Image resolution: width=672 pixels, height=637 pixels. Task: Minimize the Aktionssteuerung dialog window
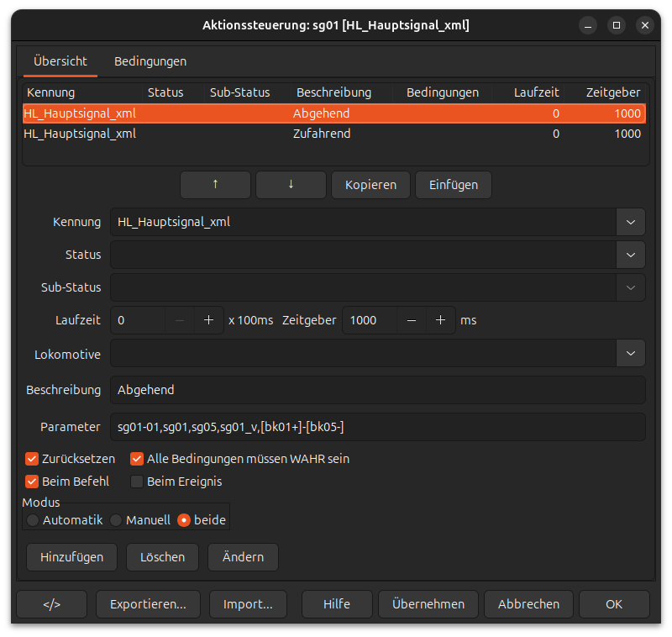click(x=587, y=25)
